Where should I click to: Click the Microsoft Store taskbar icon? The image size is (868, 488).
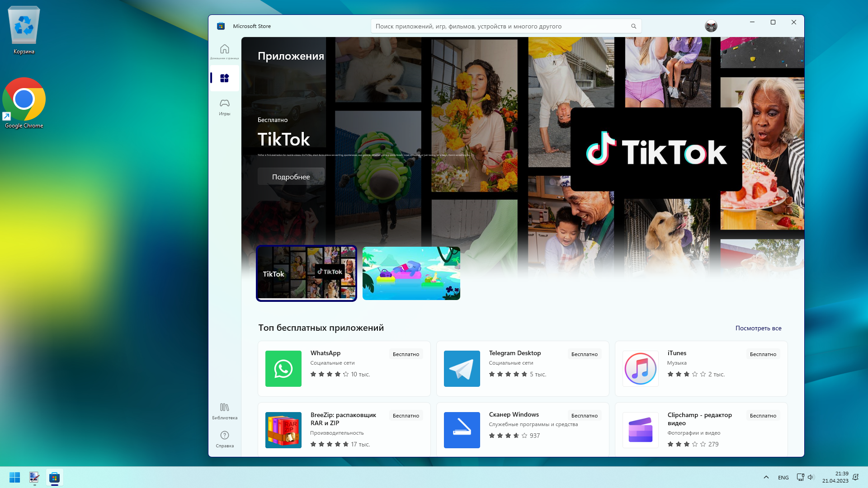click(55, 477)
